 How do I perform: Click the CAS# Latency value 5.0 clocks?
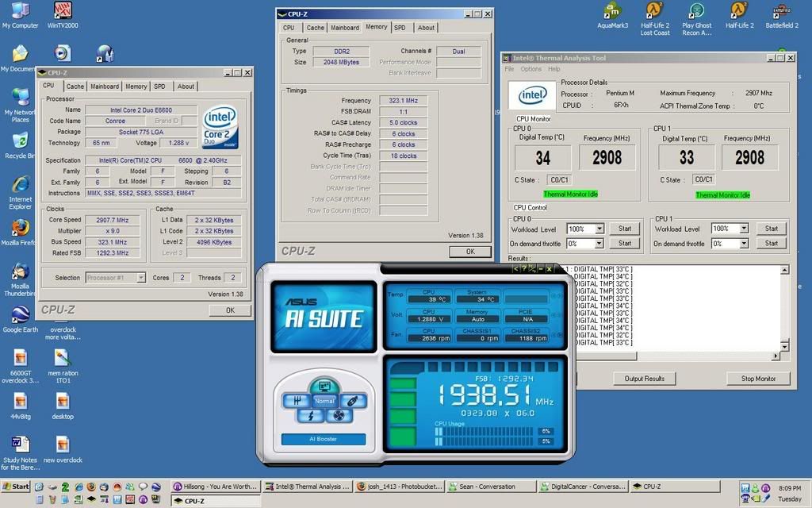[404, 122]
